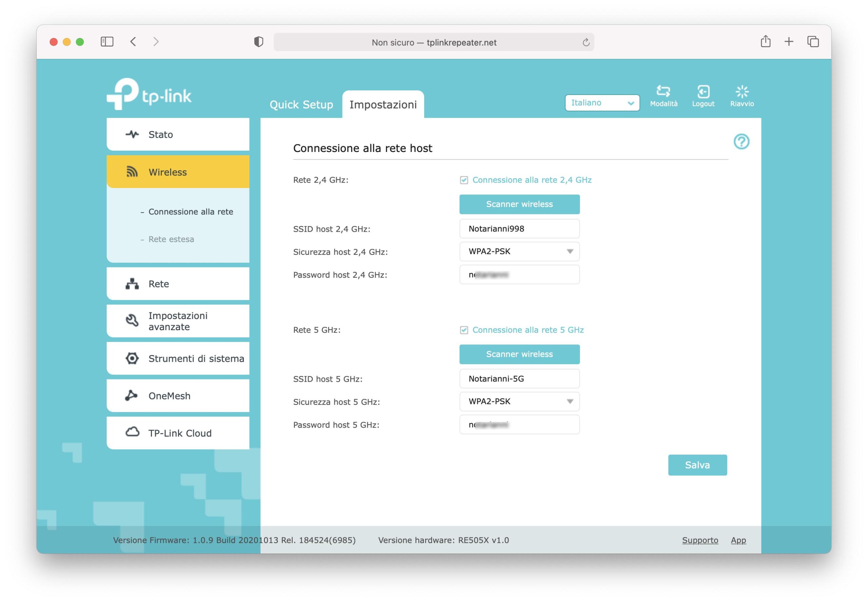868x602 pixels.
Task: Click the Logout icon
Action: point(703,92)
